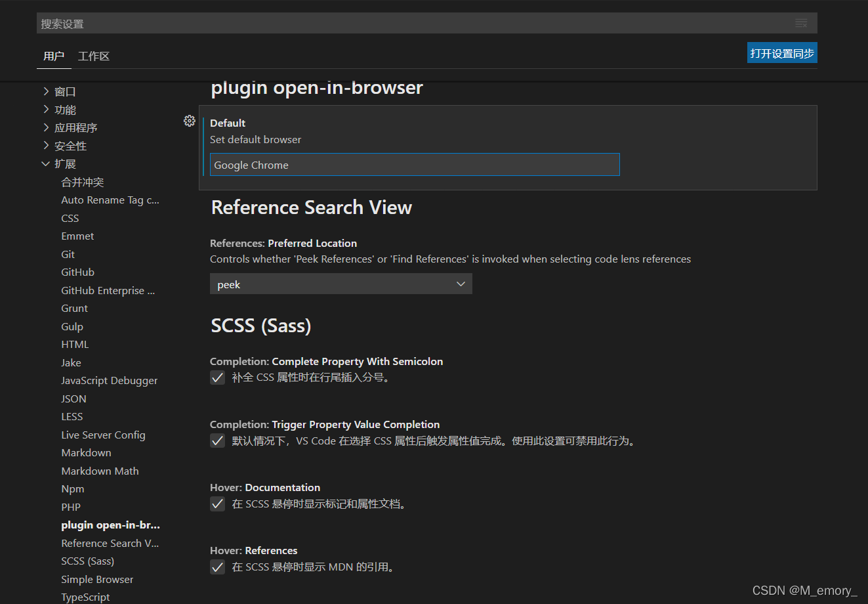Open SCSS (Sass) tree entry
This screenshot has width=868, height=604.
tap(87, 561)
